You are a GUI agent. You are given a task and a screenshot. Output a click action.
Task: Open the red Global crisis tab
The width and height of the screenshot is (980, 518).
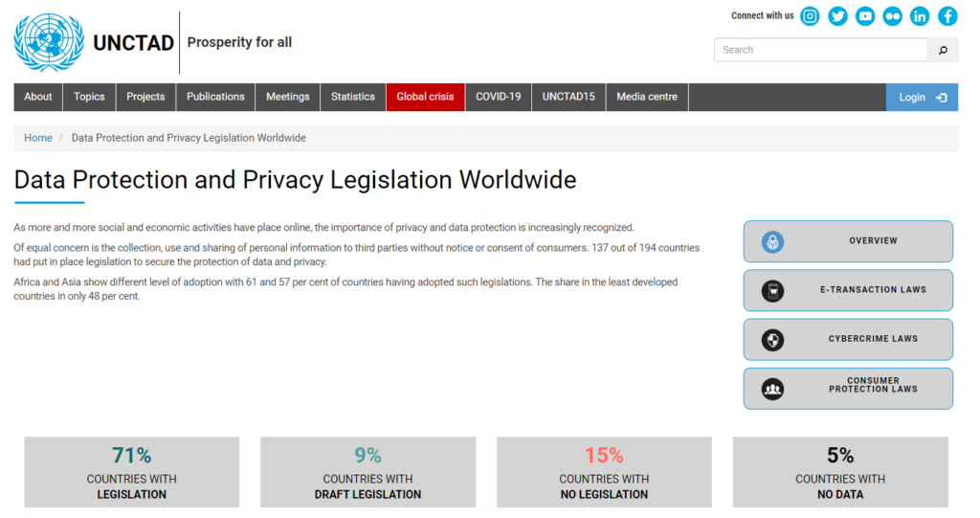(425, 97)
